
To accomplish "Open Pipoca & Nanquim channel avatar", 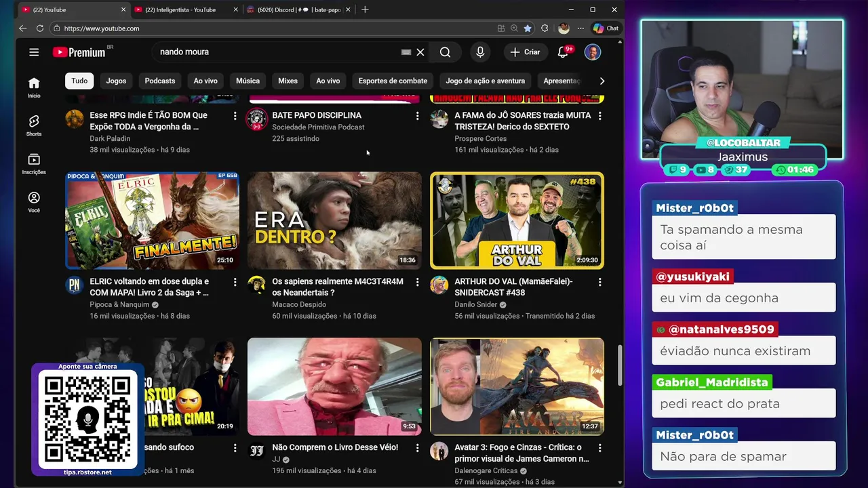I will (74, 285).
